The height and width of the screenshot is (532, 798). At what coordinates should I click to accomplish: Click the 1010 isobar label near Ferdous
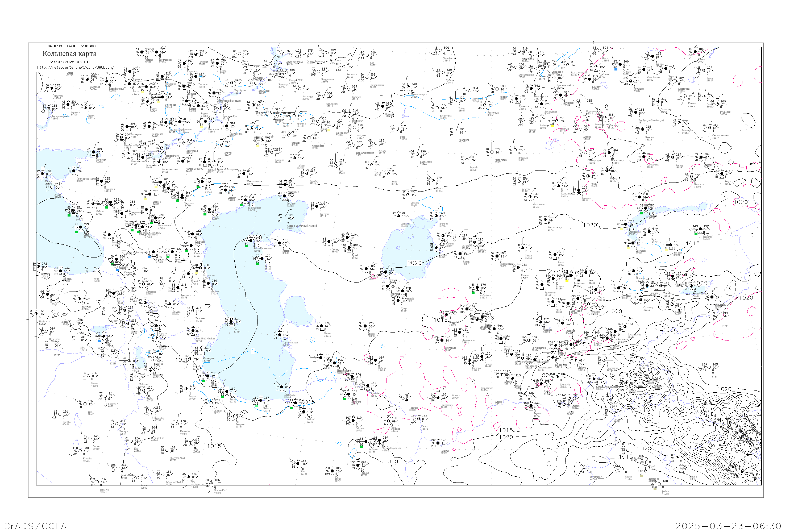point(391,462)
